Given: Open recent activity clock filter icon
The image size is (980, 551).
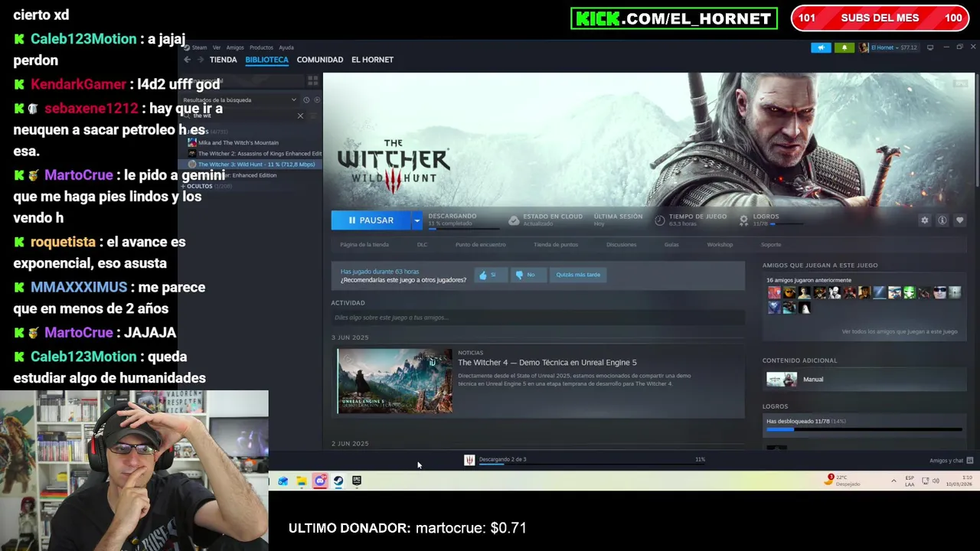Looking at the screenshot, I should [306, 100].
